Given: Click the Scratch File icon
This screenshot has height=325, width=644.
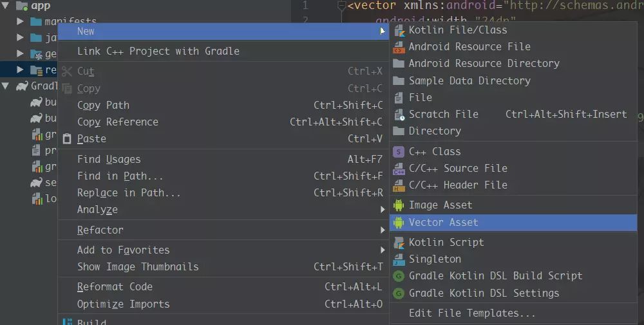Looking at the screenshot, I should click(x=399, y=115).
